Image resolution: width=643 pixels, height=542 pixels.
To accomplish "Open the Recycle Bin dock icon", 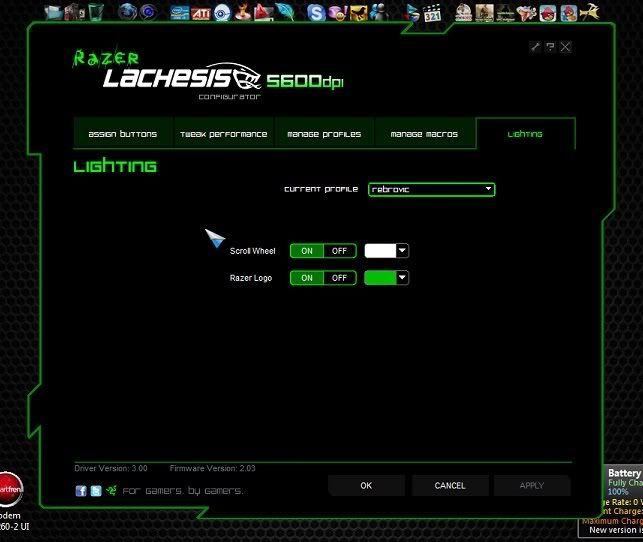I will [x=96, y=12].
